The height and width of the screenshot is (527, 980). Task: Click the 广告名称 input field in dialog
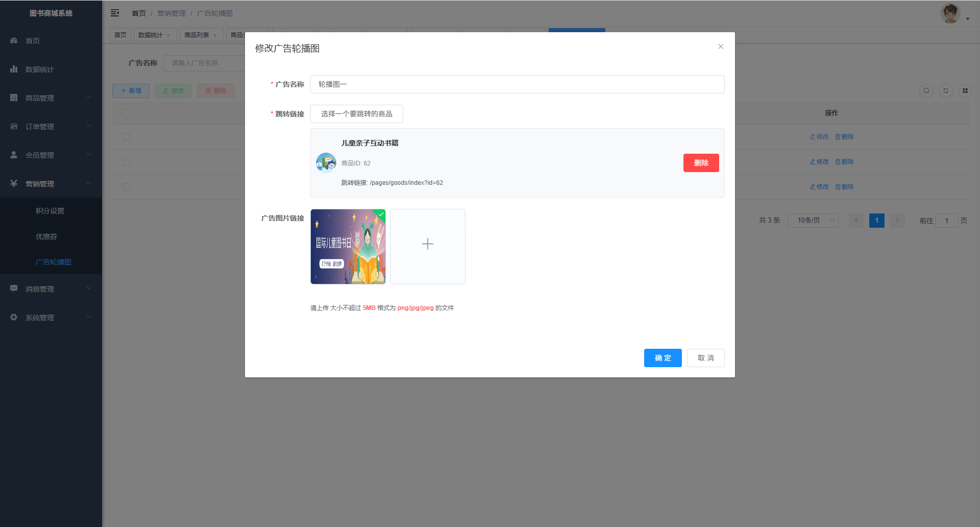coord(517,84)
